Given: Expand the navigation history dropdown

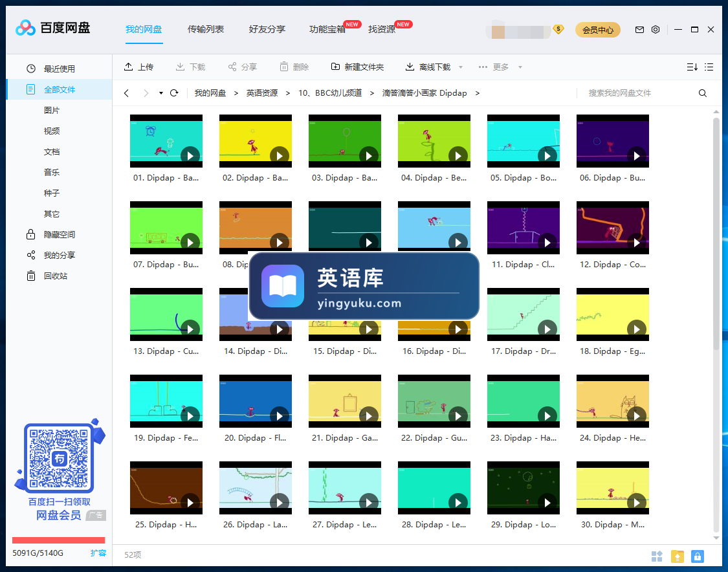Looking at the screenshot, I should tap(160, 93).
